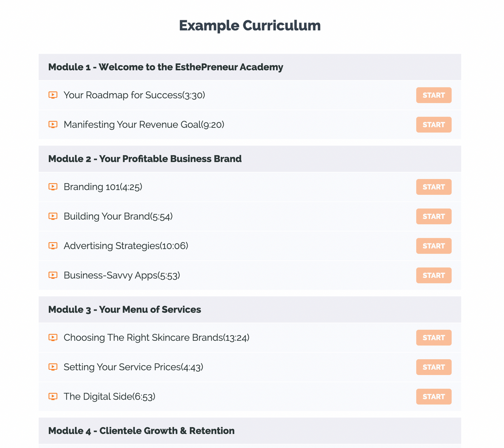The height and width of the screenshot is (448, 504).
Task: Start the Branding 101 lesson
Action: pos(433,187)
